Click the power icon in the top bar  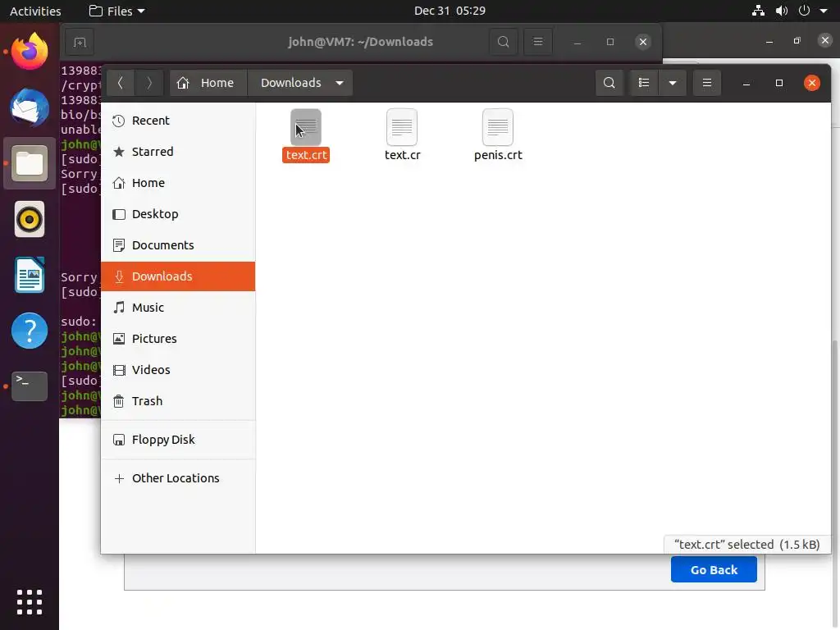click(x=804, y=11)
